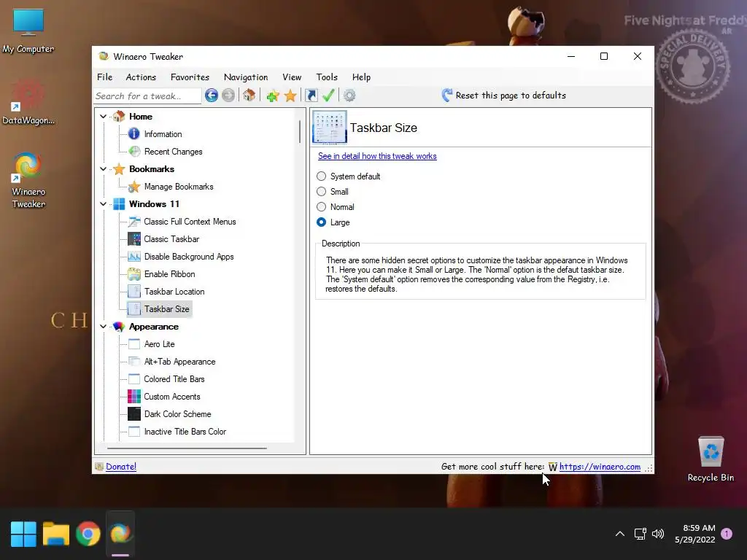The height and width of the screenshot is (560, 747).
Task: Collapse the Appearance tree node
Action: 103,326
